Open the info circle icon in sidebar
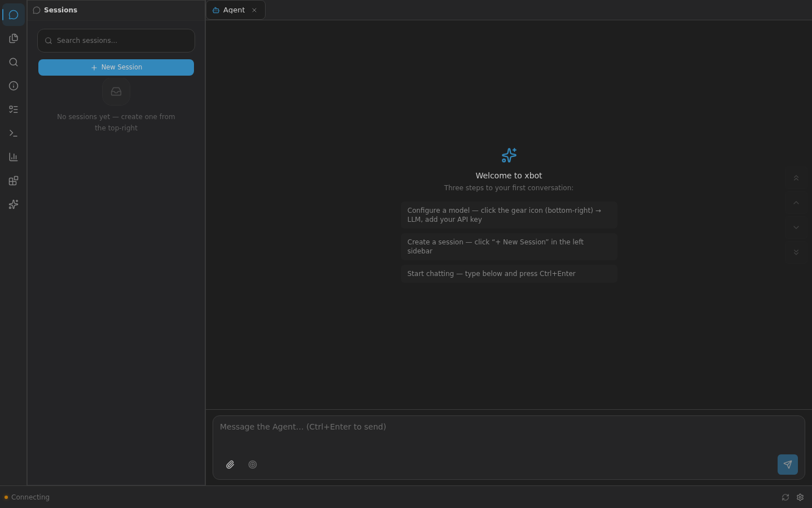This screenshot has height=508, width=812. pyautogui.click(x=14, y=86)
